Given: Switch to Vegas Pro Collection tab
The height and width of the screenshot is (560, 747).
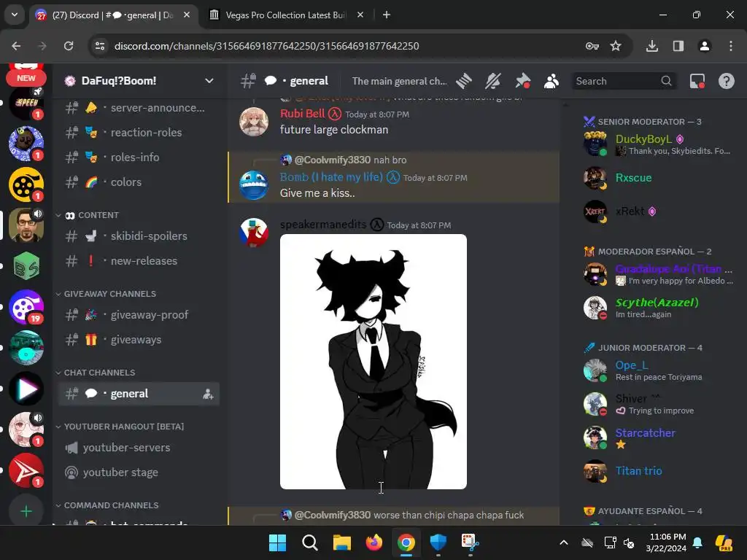Looking at the screenshot, I should click(285, 15).
